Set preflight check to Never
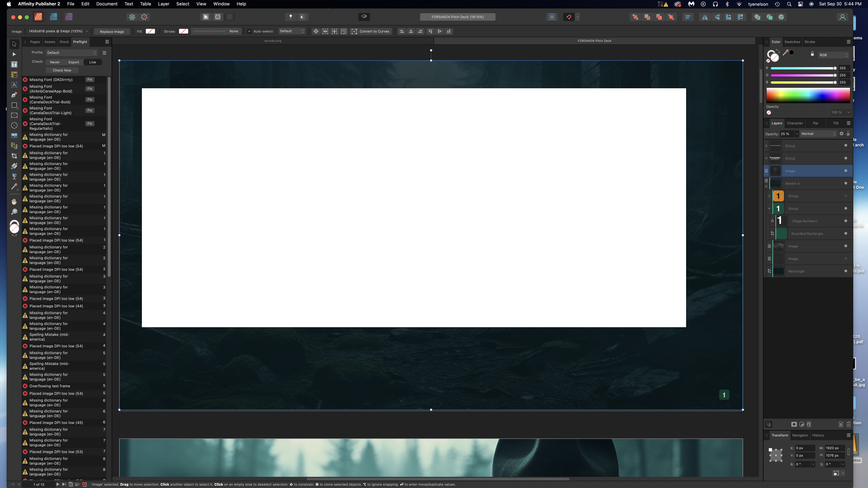The width and height of the screenshot is (868, 488). pos(55,62)
